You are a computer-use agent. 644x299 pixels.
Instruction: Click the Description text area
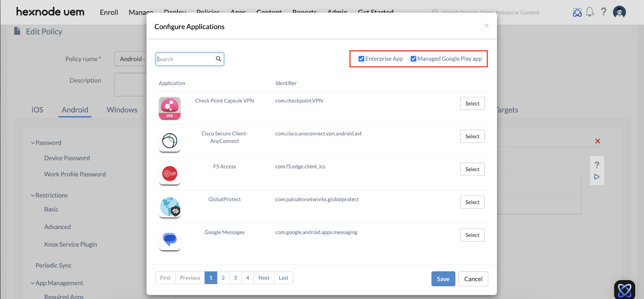131,85
